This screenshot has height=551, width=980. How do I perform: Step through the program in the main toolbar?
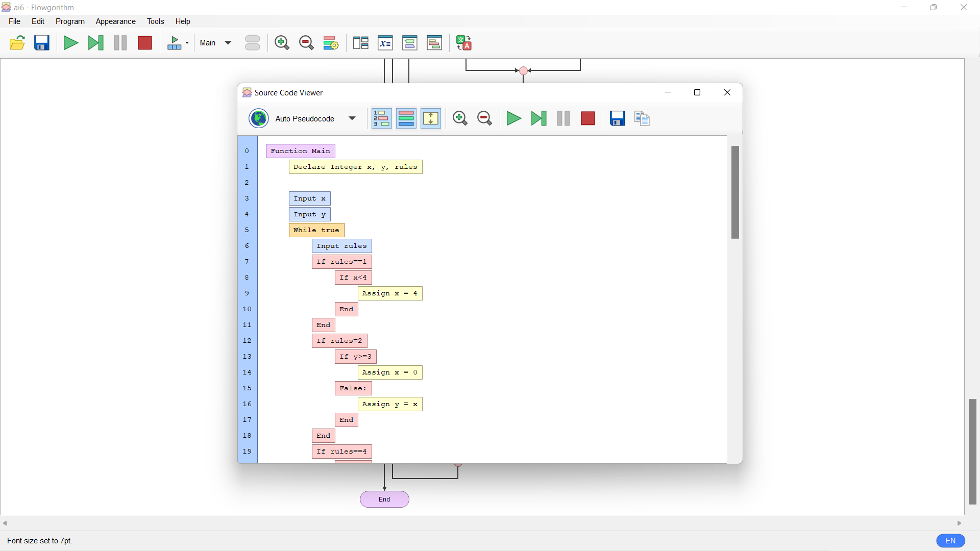[x=95, y=43]
